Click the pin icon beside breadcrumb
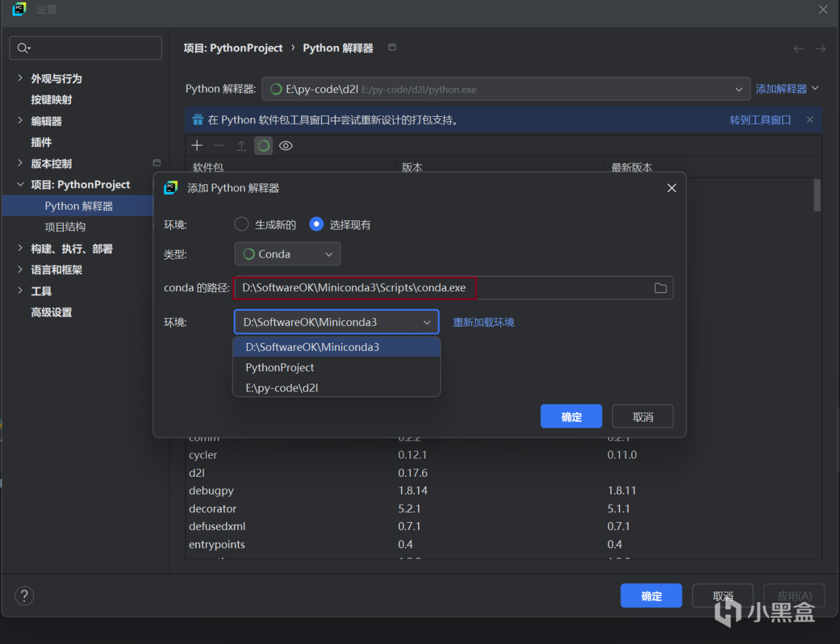This screenshot has width=840, height=644. coord(392,47)
